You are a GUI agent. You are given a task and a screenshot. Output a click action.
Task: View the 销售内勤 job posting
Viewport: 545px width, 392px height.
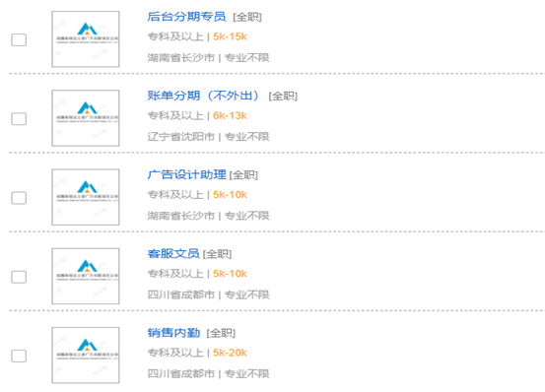pyautogui.click(x=173, y=333)
